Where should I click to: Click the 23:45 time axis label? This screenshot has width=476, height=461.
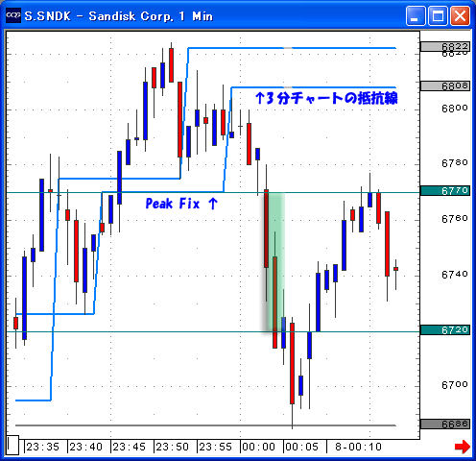pyautogui.click(x=130, y=447)
